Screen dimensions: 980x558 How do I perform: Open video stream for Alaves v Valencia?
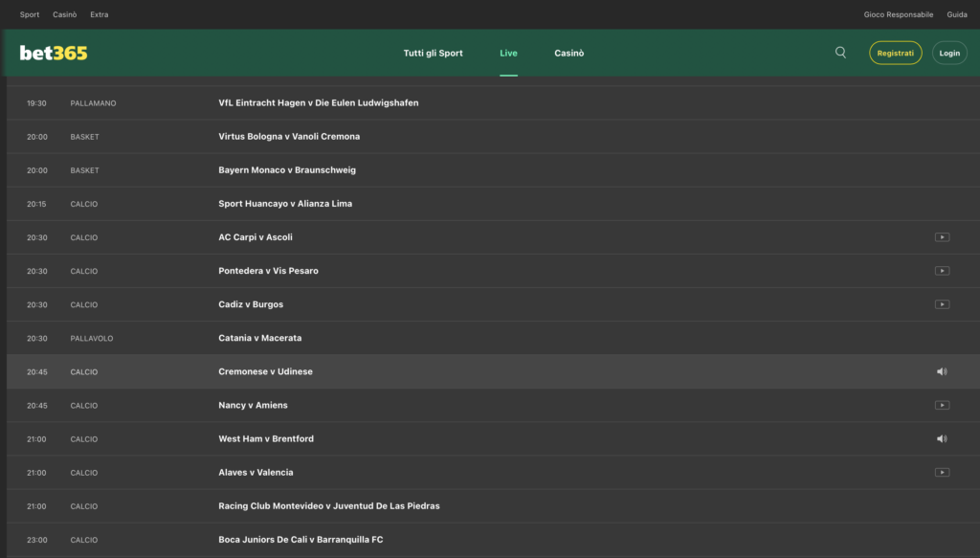[942, 472]
